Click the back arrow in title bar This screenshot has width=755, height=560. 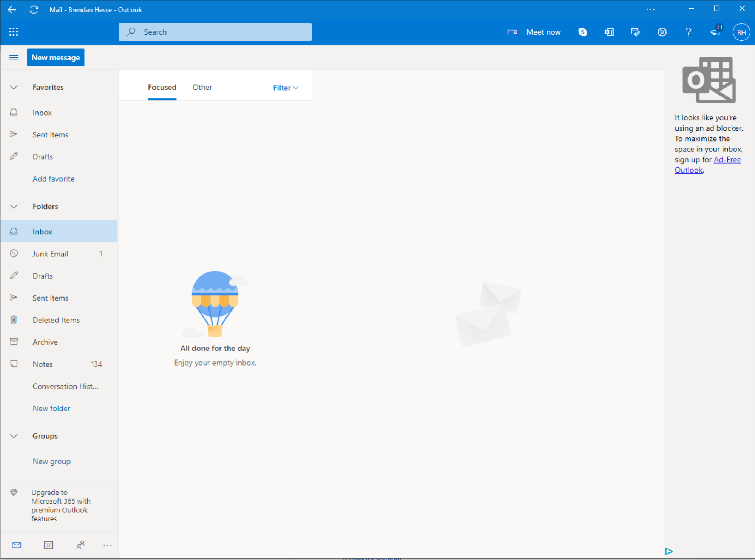12,9
